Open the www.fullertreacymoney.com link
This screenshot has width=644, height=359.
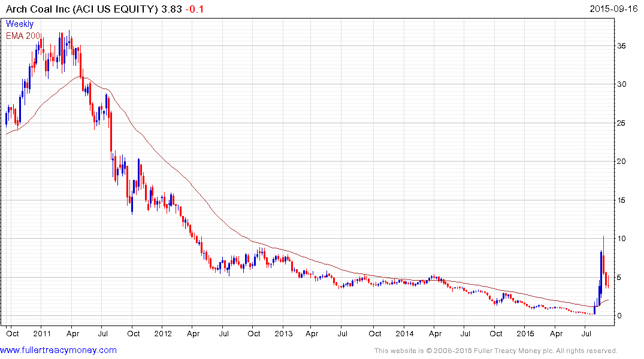[x=58, y=350]
